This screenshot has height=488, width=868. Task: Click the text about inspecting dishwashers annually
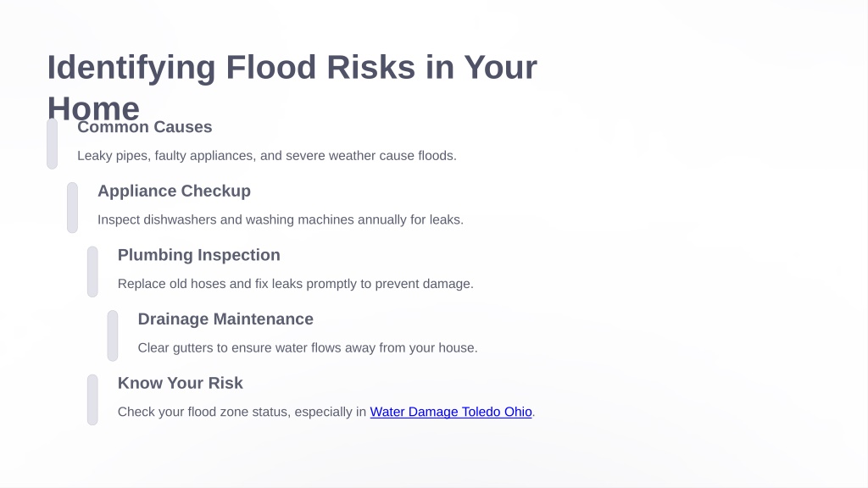tap(280, 219)
